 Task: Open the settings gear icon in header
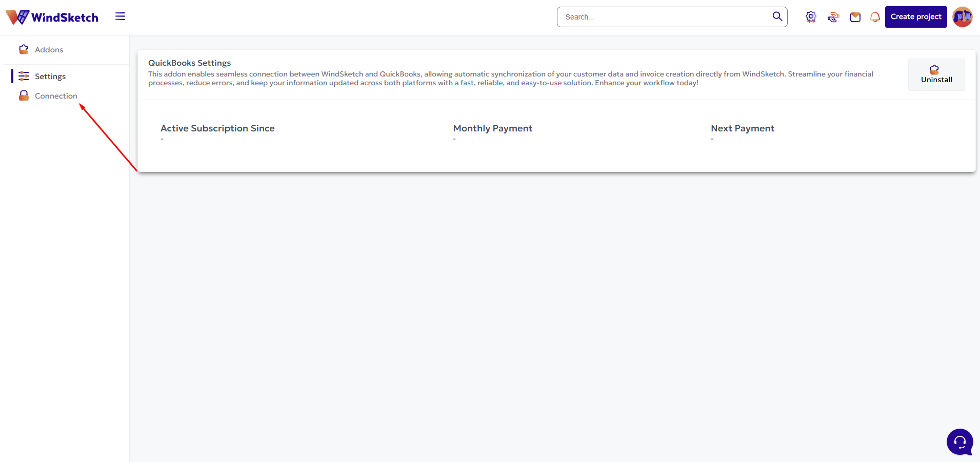point(811,17)
